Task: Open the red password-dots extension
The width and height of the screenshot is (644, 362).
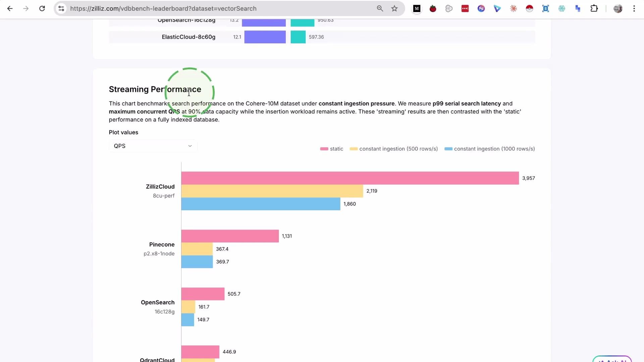Action: 465,9
